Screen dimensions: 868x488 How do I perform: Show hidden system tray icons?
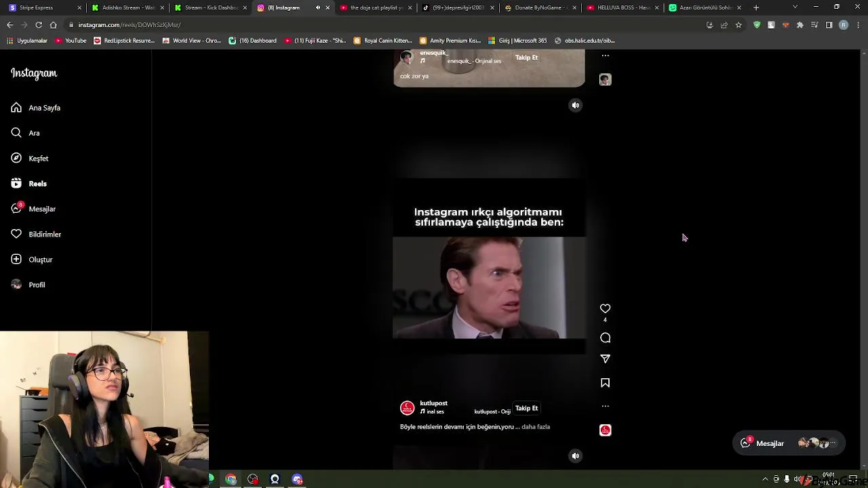coord(766,479)
